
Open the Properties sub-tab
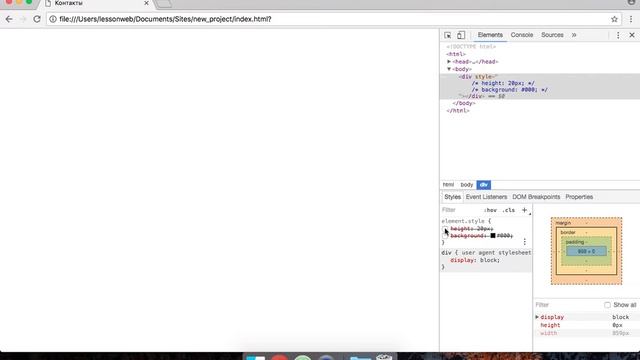point(579,197)
